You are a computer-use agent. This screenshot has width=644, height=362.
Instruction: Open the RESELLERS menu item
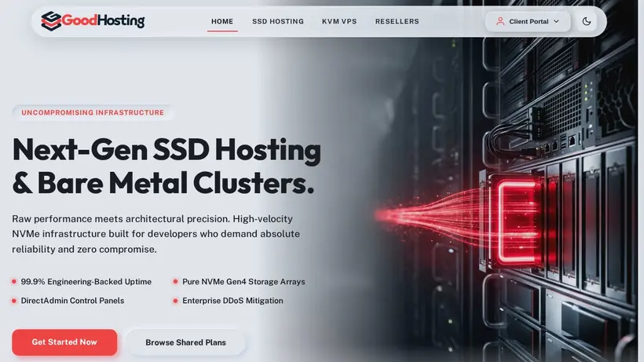point(397,21)
